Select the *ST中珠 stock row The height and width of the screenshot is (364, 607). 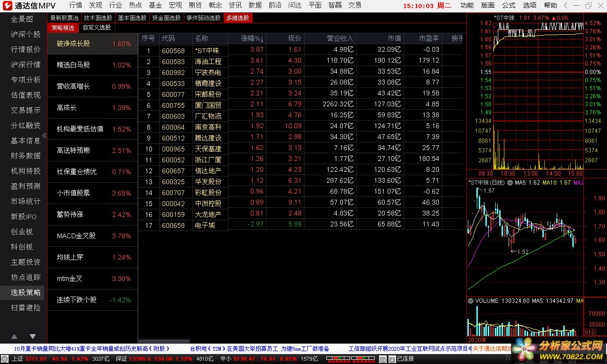coord(300,50)
